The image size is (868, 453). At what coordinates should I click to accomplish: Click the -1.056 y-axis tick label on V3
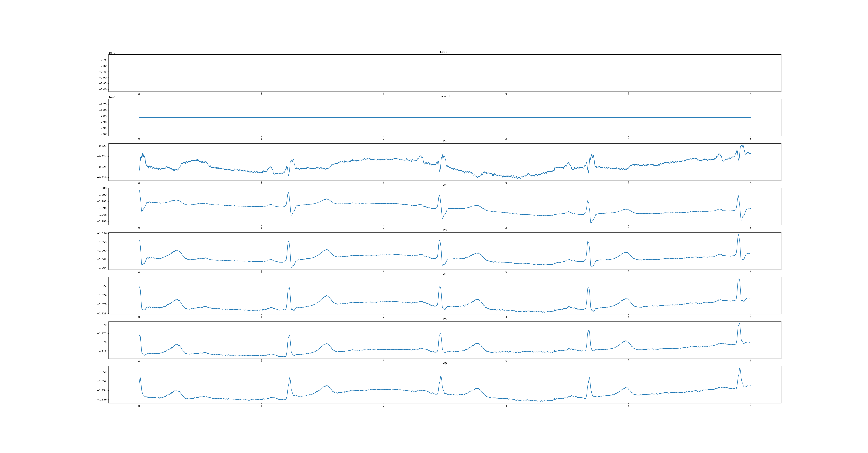(x=102, y=234)
